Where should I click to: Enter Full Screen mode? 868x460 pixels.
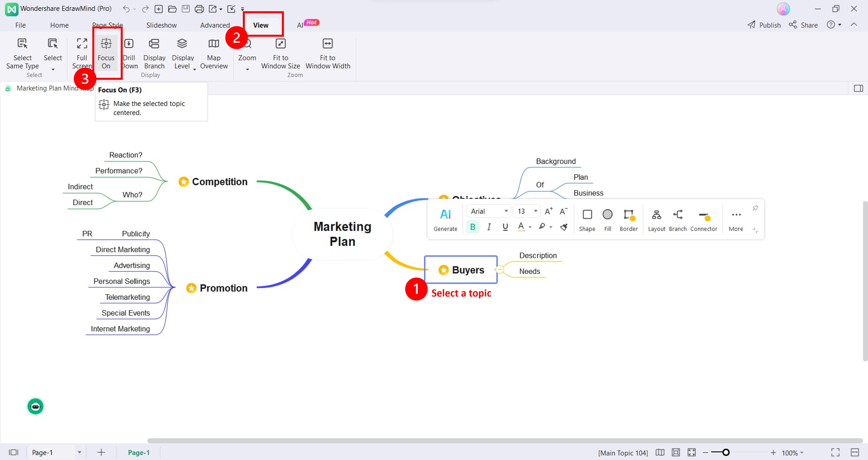(82, 44)
